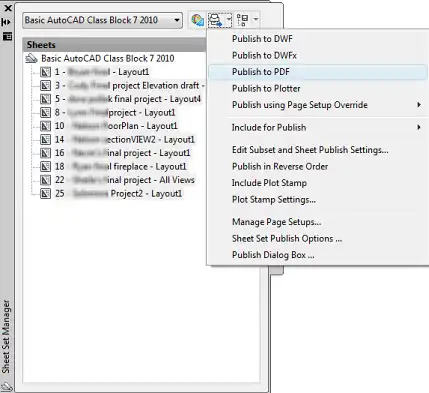
Task: Open the sheet set name dropdown
Action: 103,20
